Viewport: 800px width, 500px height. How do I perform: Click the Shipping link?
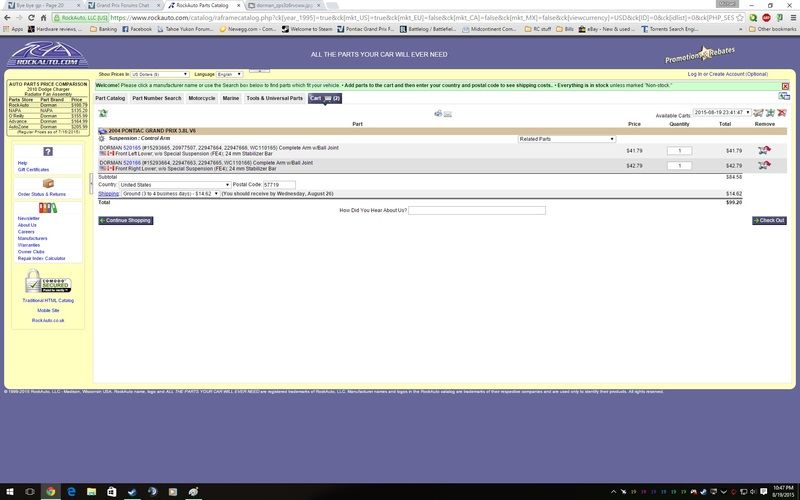tap(108, 194)
